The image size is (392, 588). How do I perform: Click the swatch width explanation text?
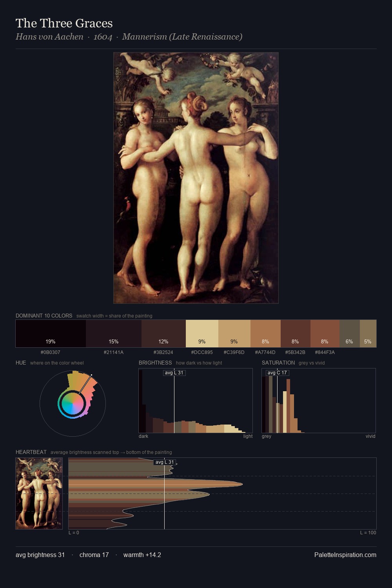coord(114,316)
